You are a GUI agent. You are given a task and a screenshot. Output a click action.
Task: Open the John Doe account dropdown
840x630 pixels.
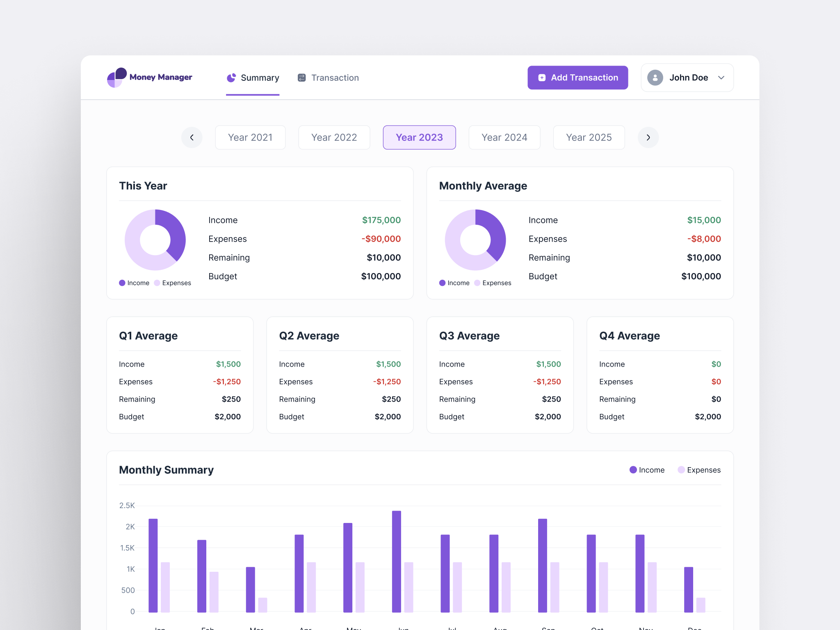(x=687, y=78)
